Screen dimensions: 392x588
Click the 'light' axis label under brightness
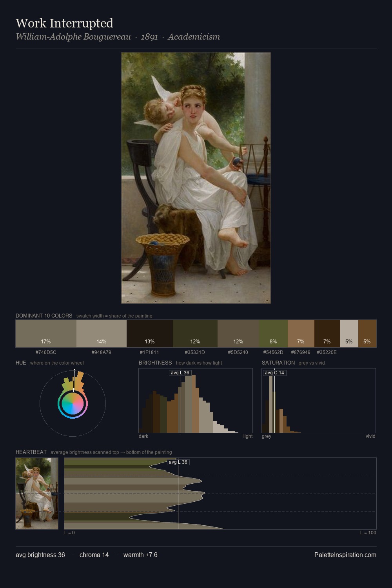pos(248,436)
